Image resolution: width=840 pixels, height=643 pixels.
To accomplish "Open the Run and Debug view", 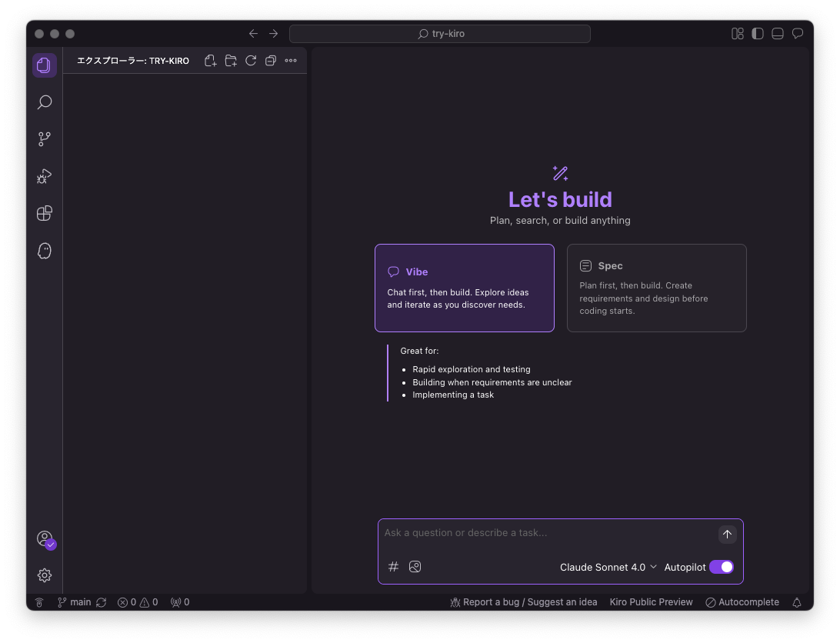I will pyautogui.click(x=45, y=176).
